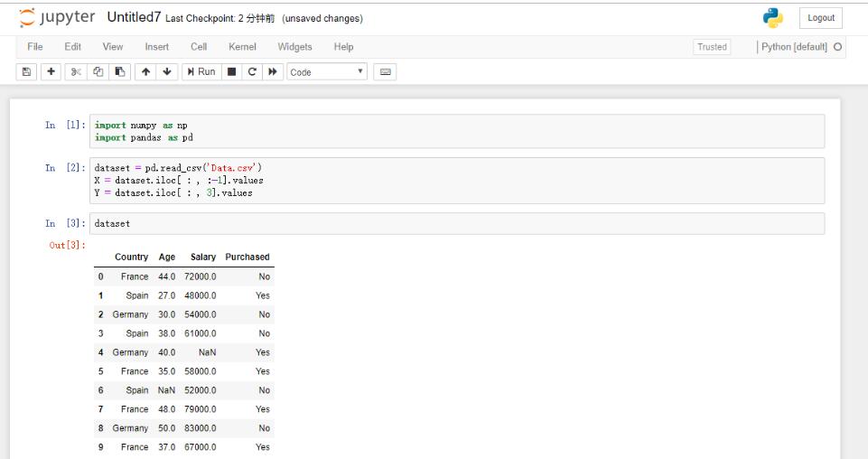Click salary value 72000.0
The width and height of the screenshot is (868, 459).
(x=201, y=276)
